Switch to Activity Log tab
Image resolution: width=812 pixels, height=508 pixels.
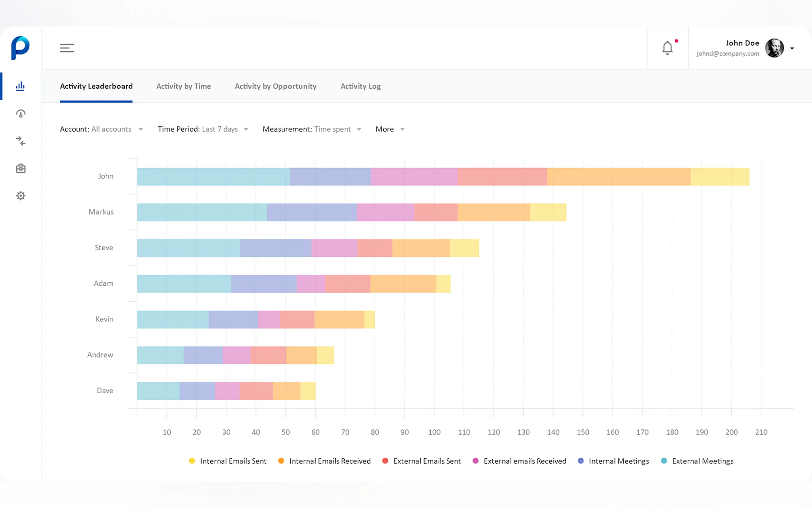[360, 86]
